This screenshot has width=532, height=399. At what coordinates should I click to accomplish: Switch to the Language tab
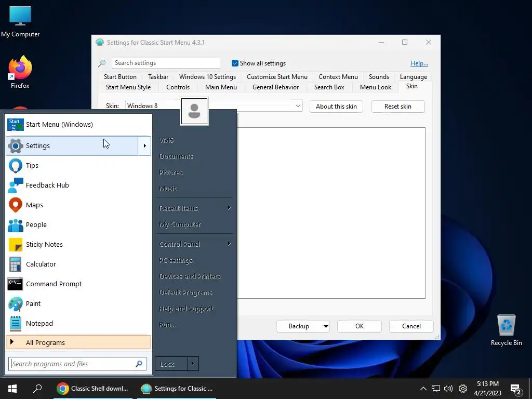[413, 77]
